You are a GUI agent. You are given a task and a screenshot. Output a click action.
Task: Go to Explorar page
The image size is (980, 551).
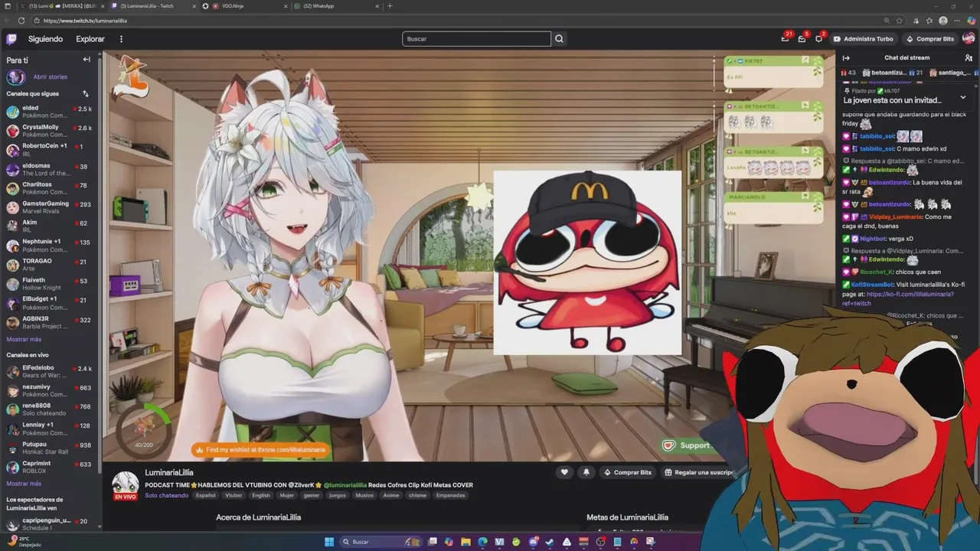click(90, 39)
